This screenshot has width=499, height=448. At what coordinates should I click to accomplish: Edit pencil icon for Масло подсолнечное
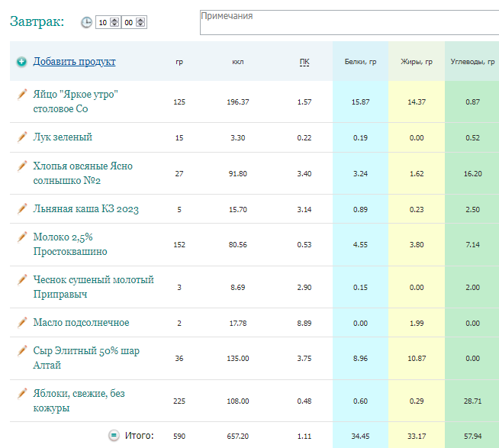point(22,322)
